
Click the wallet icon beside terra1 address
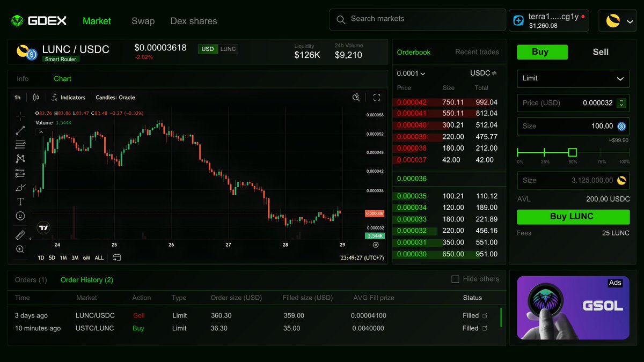(x=518, y=20)
